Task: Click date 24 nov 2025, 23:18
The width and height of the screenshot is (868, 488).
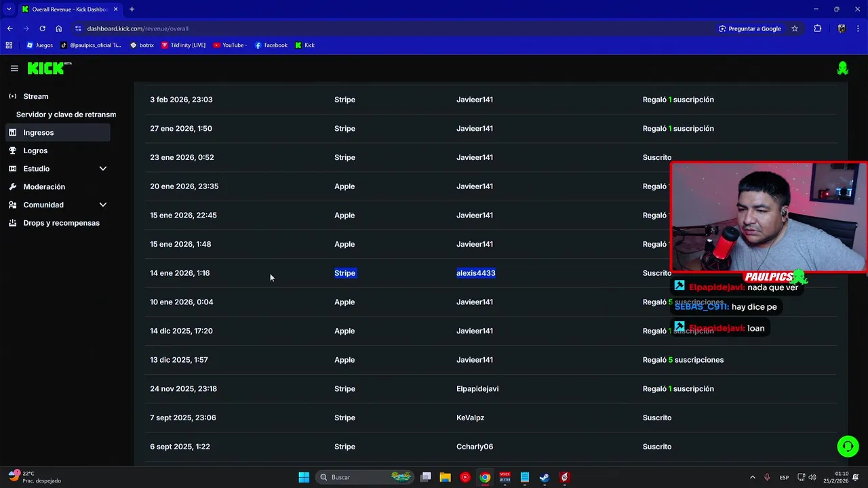Action: tap(183, 389)
